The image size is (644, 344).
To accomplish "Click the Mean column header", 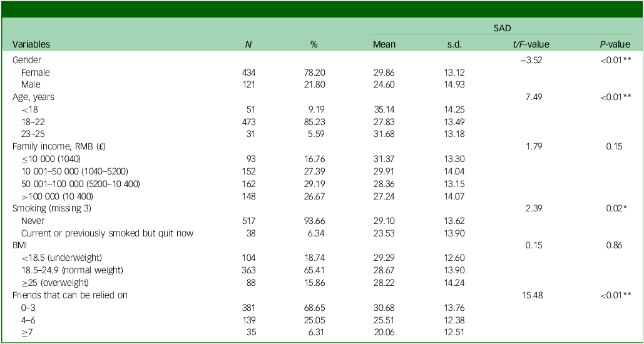I will tap(384, 44).
